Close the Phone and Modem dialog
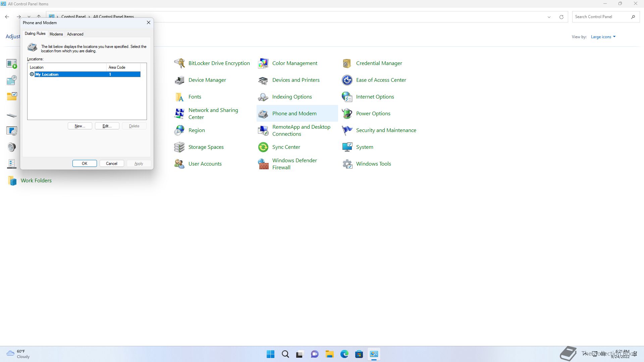This screenshot has width=644, height=362. (149, 22)
